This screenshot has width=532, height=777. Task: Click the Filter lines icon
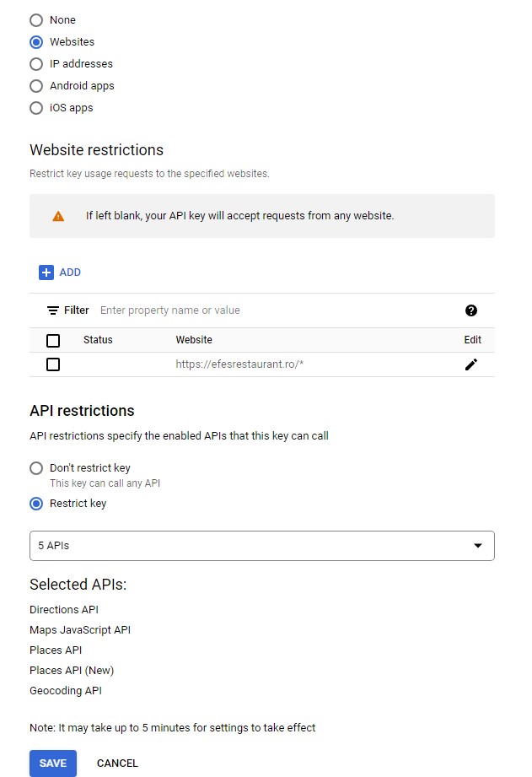52,310
